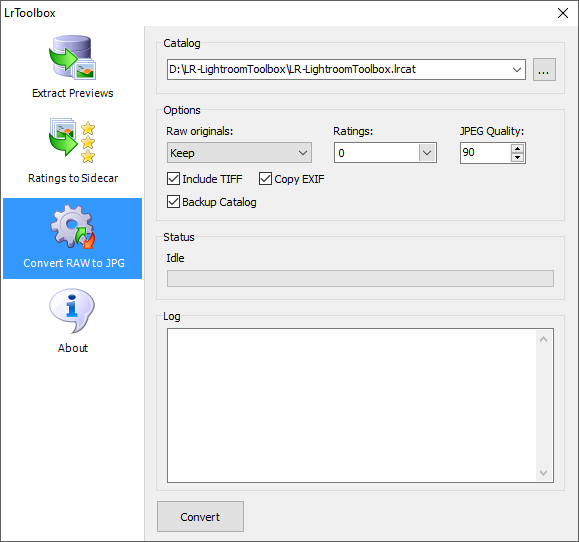Disable the Backup Catalog checkbox
This screenshot has height=542, width=579.
[174, 202]
